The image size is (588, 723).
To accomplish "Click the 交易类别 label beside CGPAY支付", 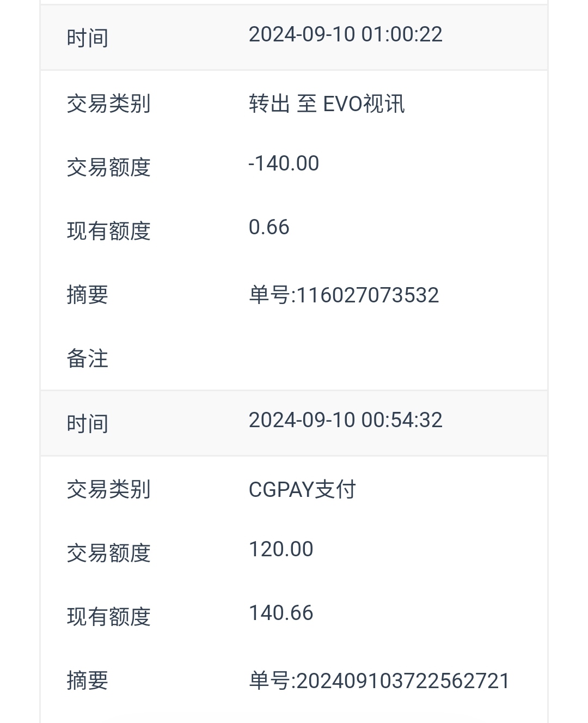I will (108, 489).
